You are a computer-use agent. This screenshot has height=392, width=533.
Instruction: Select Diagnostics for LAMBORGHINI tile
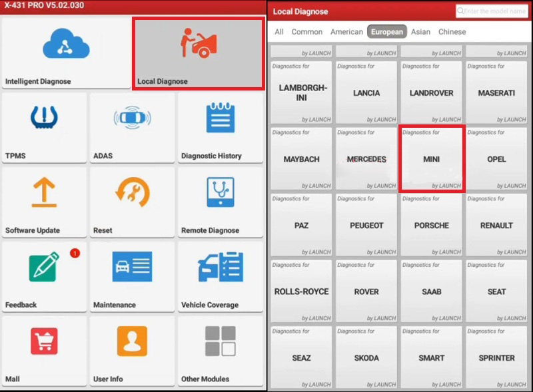[x=301, y=93]
